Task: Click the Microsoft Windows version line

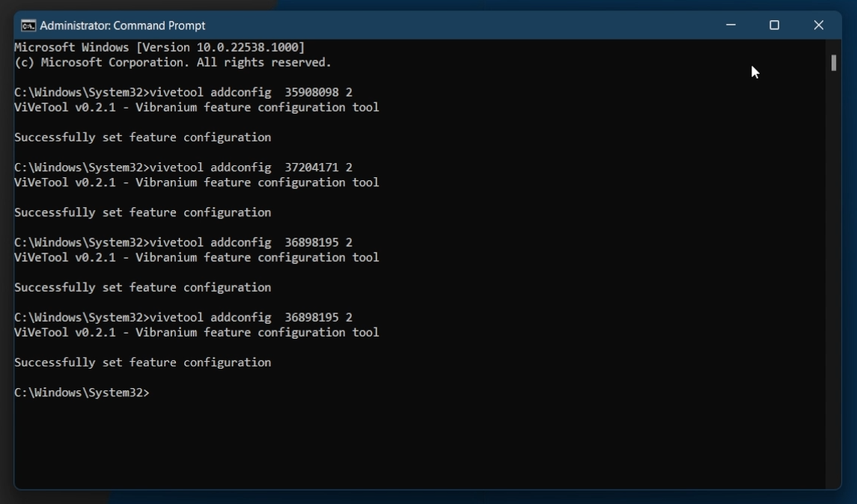Action: coord(159,47)
